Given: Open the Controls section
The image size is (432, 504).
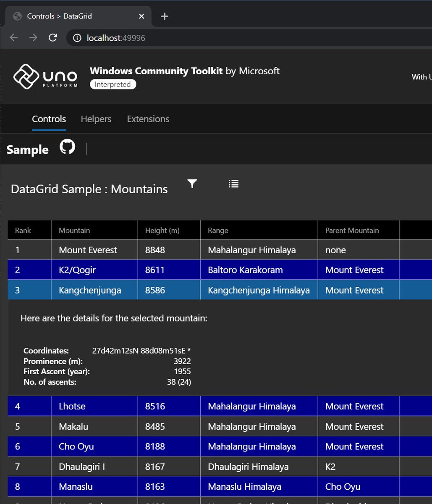Looking at the screenshot, I should coord(49,119).
